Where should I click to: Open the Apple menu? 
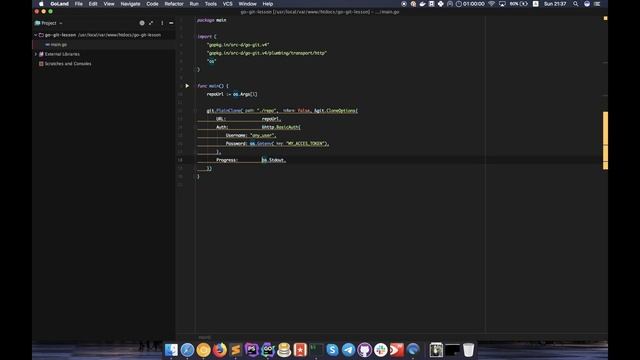coord(41,4)
